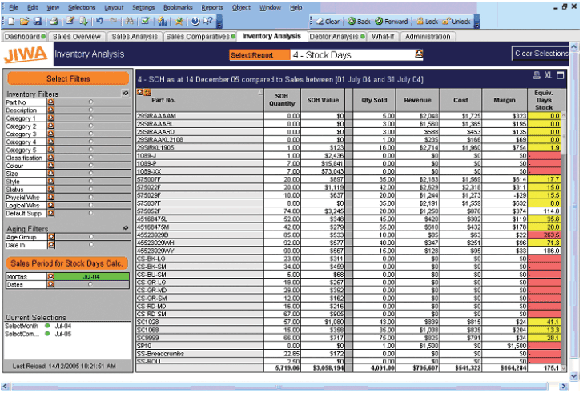Image resolution: width=583 pixels, height=398 pixels.
Task: Click the Margin column header
Action: (x=504, y=100)
